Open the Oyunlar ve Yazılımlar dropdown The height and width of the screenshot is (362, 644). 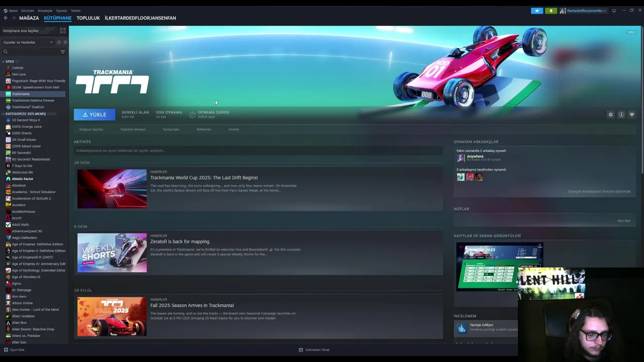coord(28,42)
